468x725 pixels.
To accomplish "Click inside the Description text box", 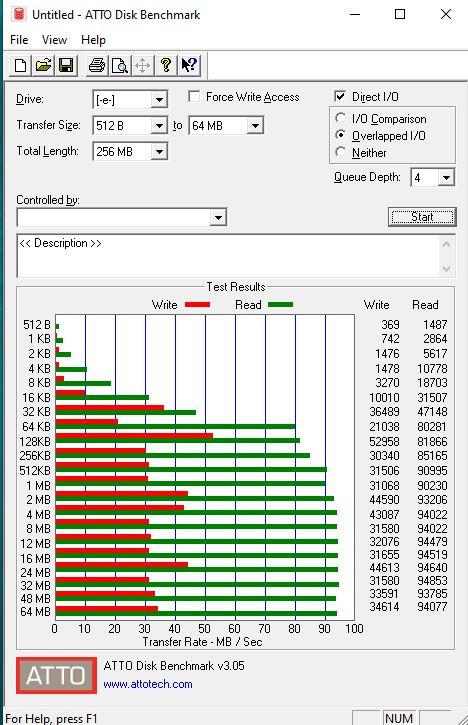I will point(228,256).
